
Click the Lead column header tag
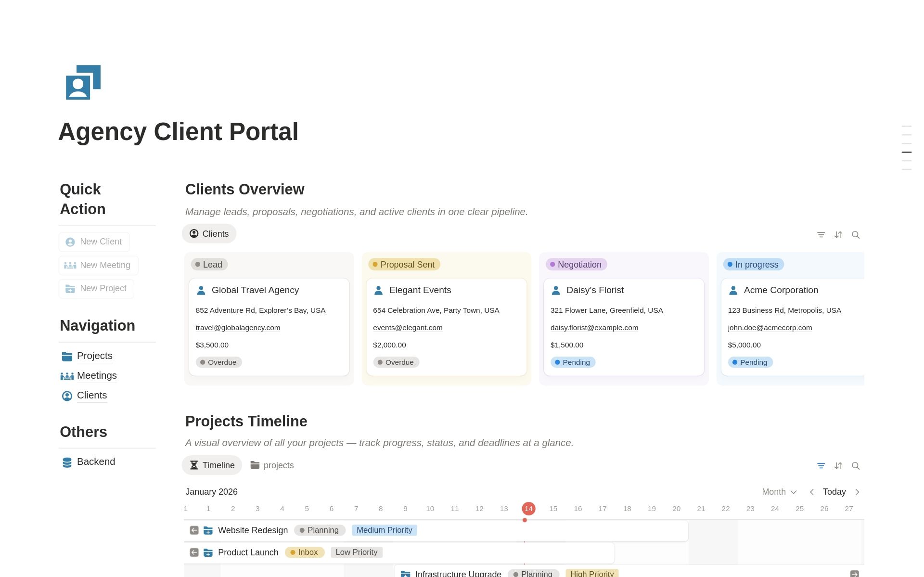point(209,265)
